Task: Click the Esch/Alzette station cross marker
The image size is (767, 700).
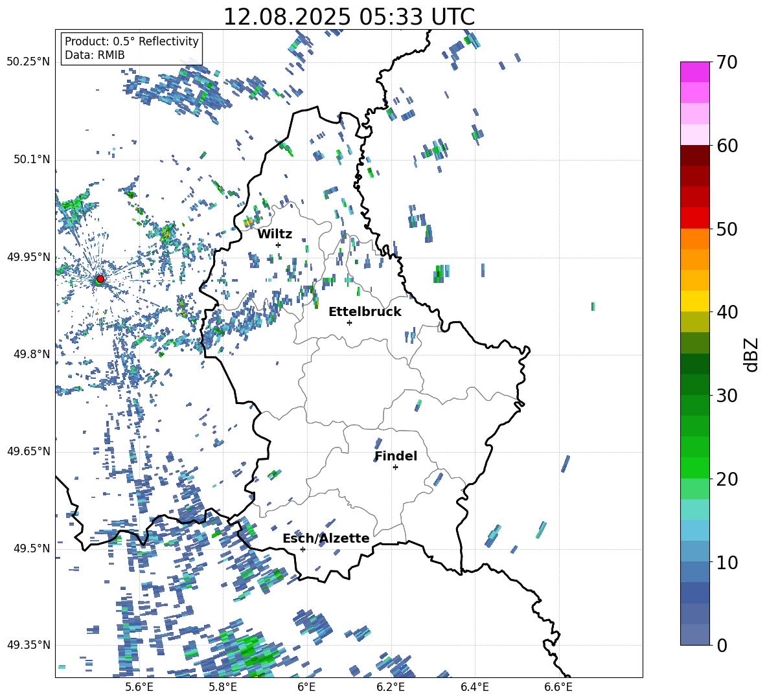Action: click(303, 549)
